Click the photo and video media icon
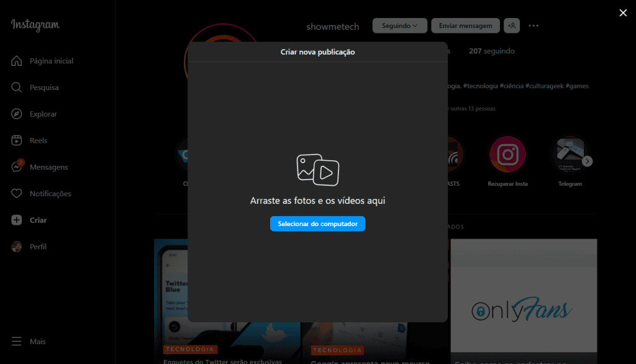Screen dimensions: 636x364 click(x=317, y=170)
